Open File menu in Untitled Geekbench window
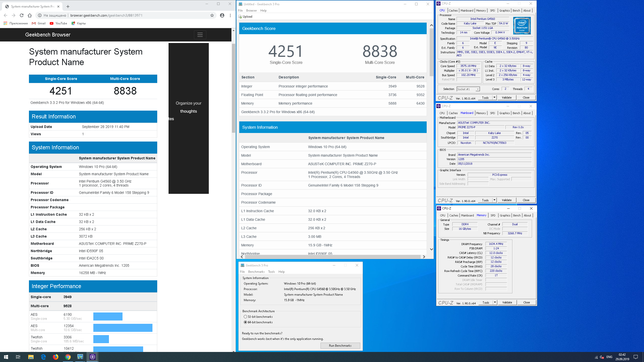 coord(240,11)
